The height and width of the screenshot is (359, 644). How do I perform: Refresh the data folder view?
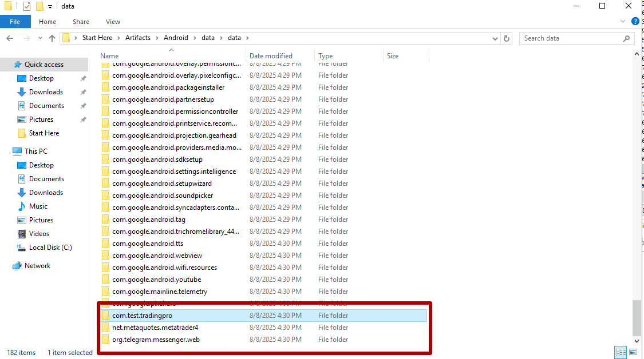(x=507, y=38)
